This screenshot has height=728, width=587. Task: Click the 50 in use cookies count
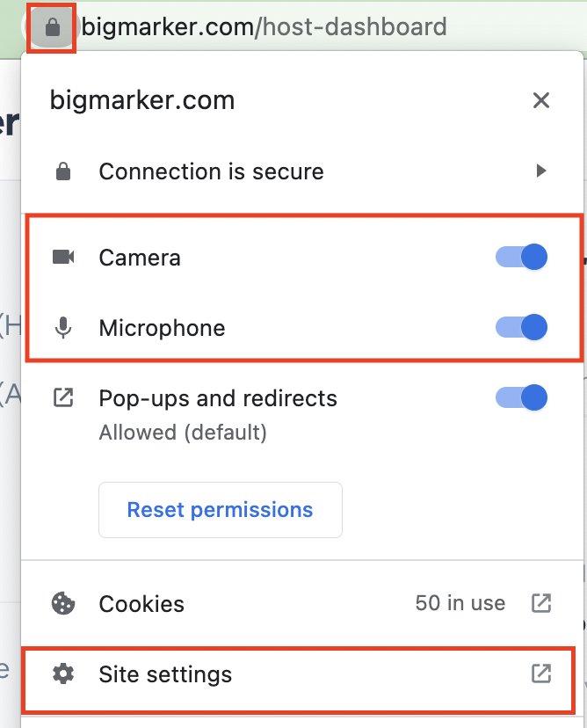click(460, 604)
